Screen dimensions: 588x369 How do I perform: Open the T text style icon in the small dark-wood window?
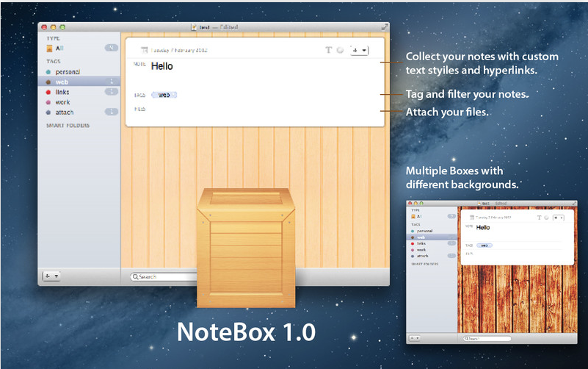tap(540, 218)
